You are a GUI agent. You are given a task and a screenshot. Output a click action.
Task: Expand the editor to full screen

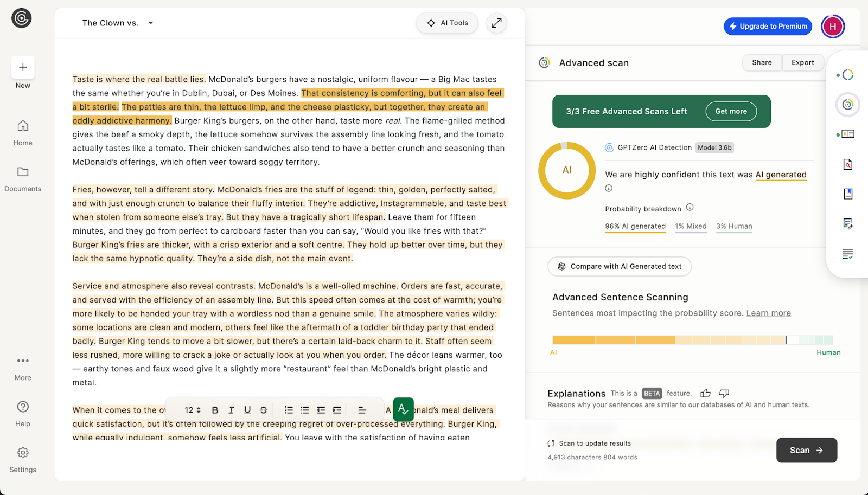pos(496,23)
